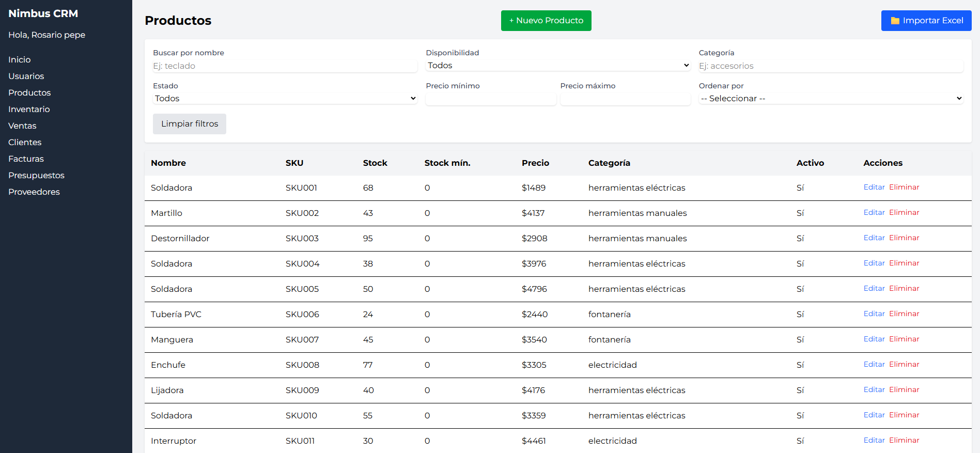Open the Disponibilidad dropdown

[x=558, y=66]
